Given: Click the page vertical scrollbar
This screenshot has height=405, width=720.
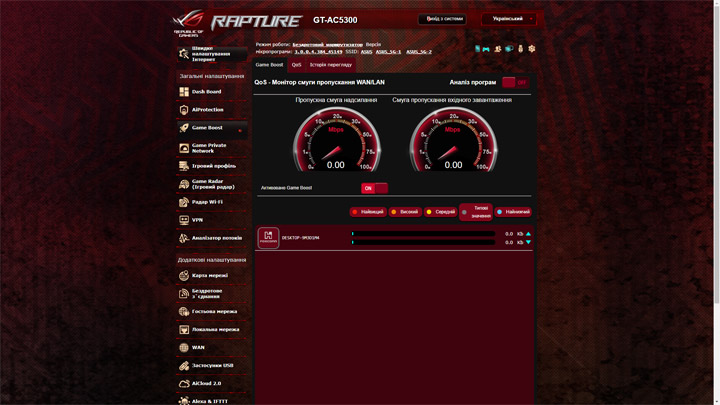Looking at the screenshot, I should click(716, 152).
